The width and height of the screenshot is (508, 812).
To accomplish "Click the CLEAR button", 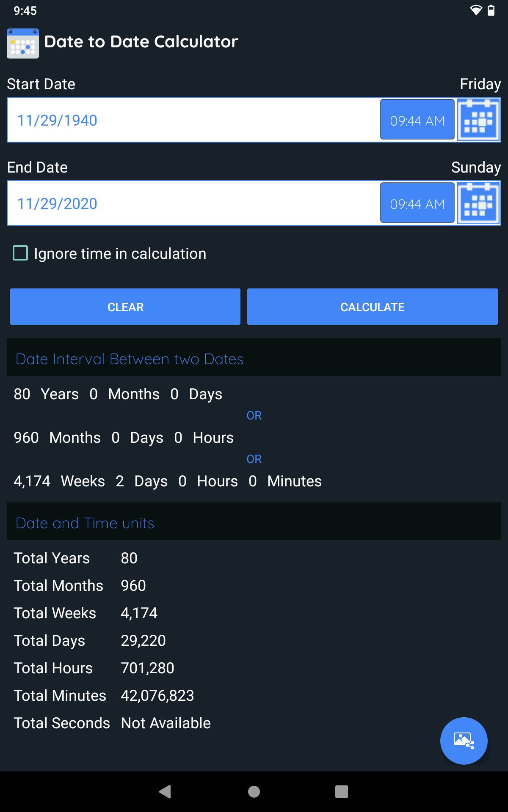I will pyautogui.click(x=125, y=307).
